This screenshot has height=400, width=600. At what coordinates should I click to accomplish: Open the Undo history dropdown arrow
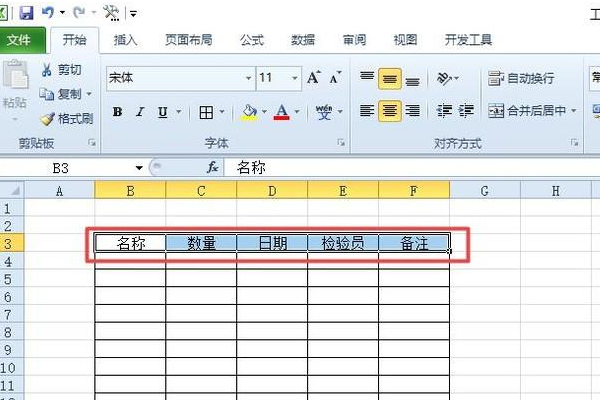62,13
